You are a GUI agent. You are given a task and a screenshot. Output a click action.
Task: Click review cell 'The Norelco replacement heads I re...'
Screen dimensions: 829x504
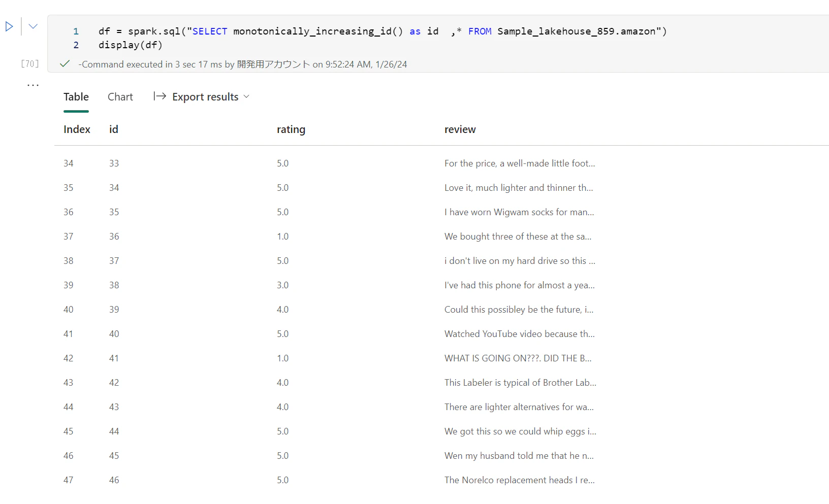(x=520, y=480)
